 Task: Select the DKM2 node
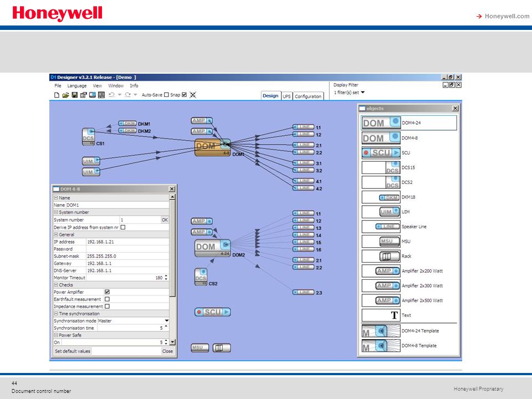tap(127, 131)
